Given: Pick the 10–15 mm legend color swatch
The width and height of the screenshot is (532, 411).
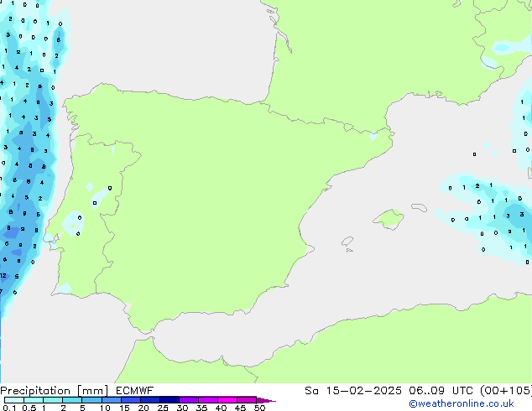Looking at the screenshot, I should tap(111, 400).
